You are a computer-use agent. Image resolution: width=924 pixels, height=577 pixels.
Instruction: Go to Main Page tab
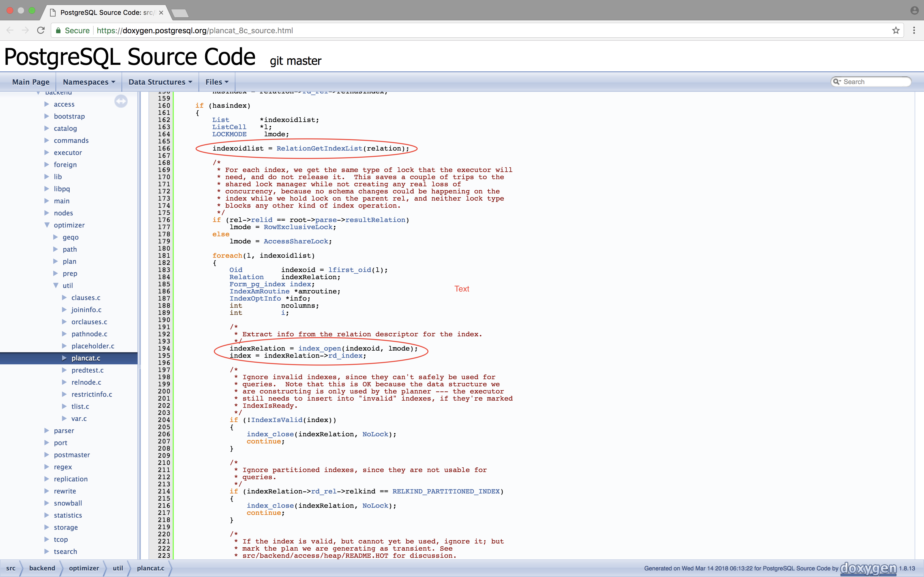31,82
